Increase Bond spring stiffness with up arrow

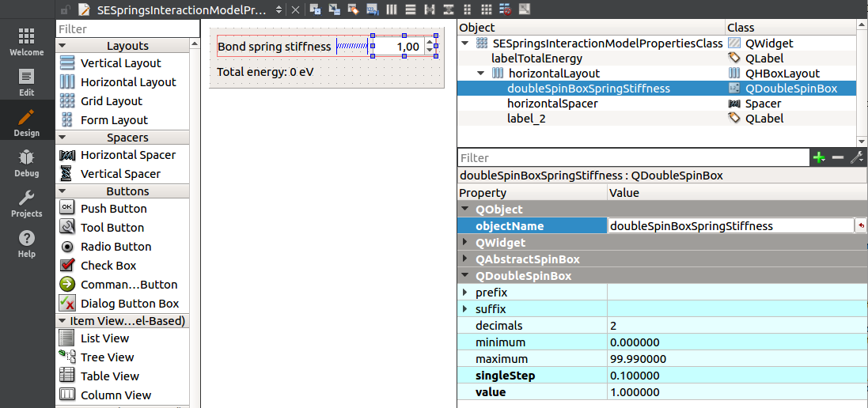pyautogui.click(x=430, y=42)
